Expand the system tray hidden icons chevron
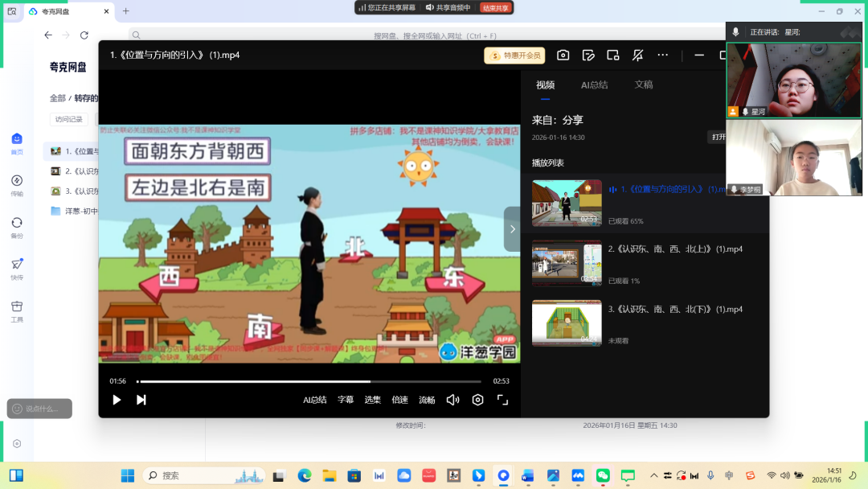Screen dimensions: 868x489 [x=653, y=475]
